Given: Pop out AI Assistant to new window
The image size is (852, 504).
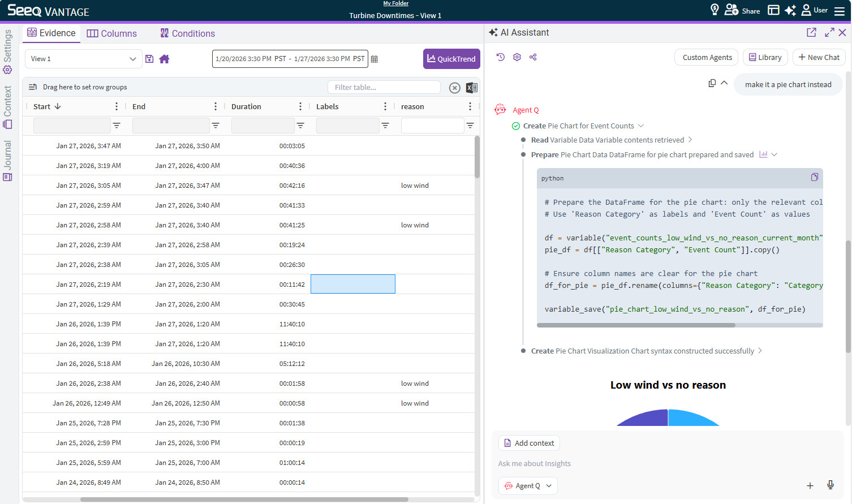Looking at the screenshot, I should pyautogui.click(x=811, y=33).
